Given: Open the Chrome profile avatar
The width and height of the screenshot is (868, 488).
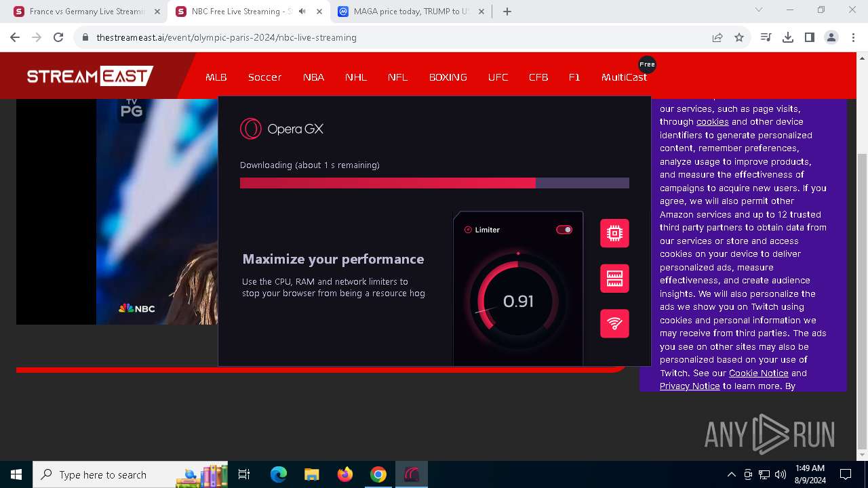Looking at the screenshot, I should click(x=831, y=37).
